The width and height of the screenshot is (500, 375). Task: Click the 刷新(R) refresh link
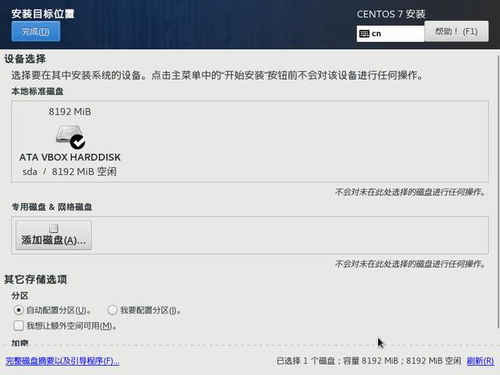click(x=480, y=361)
